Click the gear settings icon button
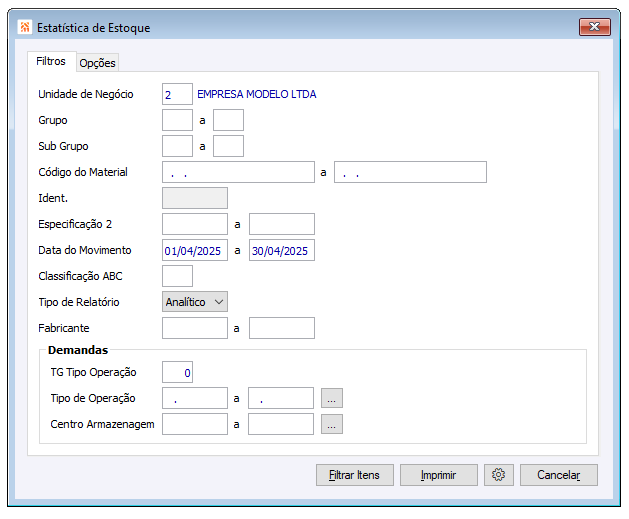 pyautogui.click(x=499, y=475)
